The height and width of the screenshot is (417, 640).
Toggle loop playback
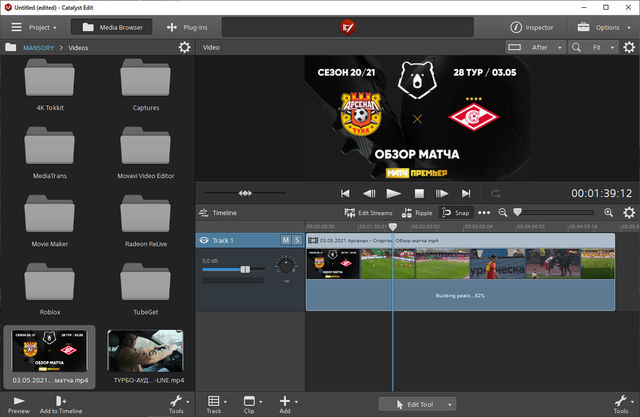[496, 193]
